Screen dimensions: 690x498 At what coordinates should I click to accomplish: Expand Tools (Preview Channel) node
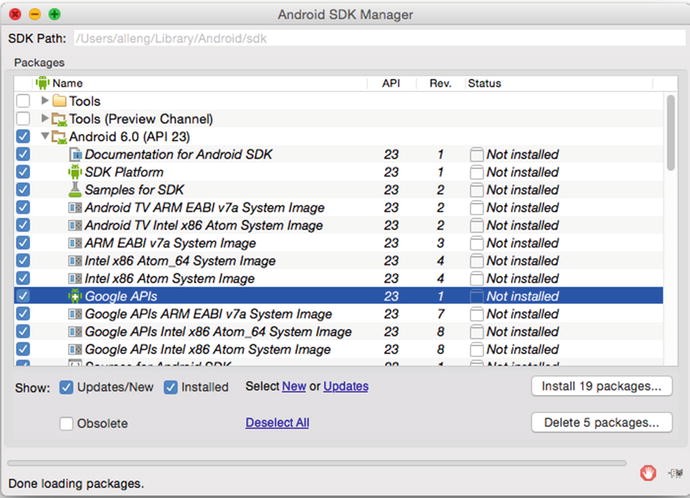click(45, 119)
